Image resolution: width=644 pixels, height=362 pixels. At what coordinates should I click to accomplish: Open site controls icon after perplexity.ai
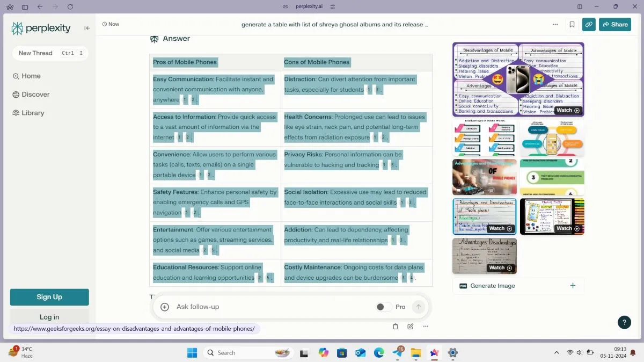333,6
